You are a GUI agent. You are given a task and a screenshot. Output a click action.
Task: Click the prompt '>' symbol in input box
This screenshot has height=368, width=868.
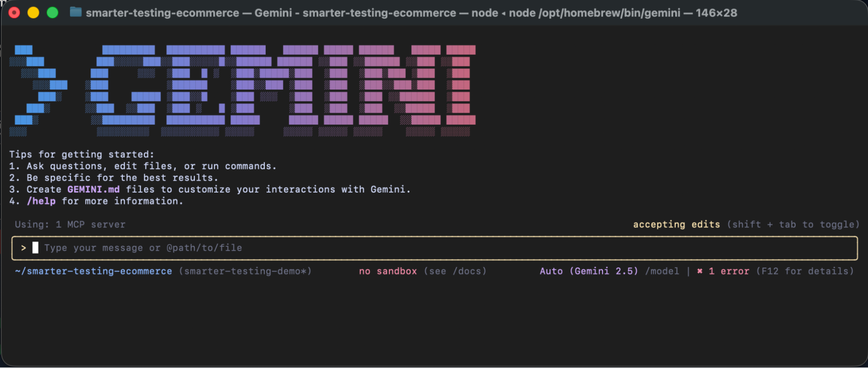pyautogui.click(x=23, y=248)
